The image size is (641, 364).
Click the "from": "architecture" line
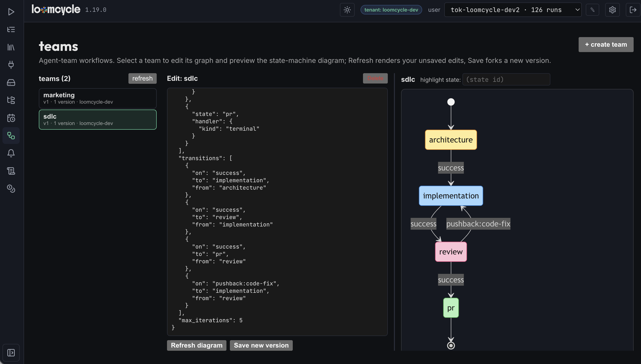(229, 188)
